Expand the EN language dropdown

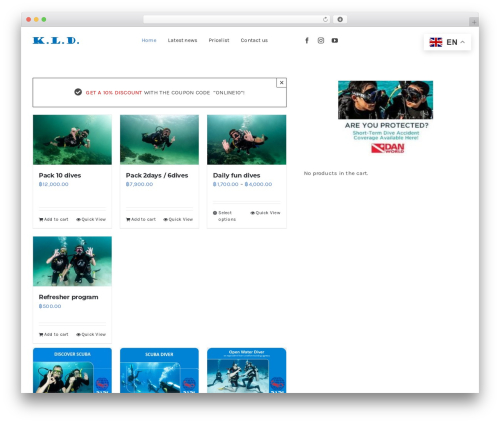click(x=447, y=42)
